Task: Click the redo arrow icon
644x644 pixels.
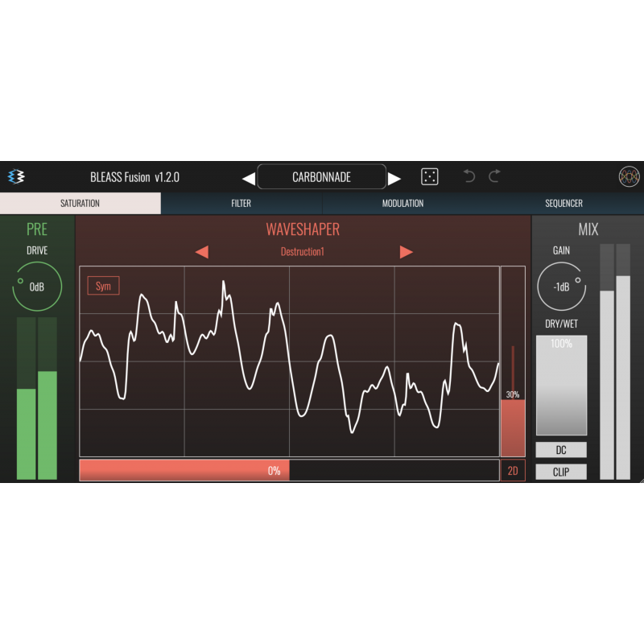Action: (x=495, y=176)
